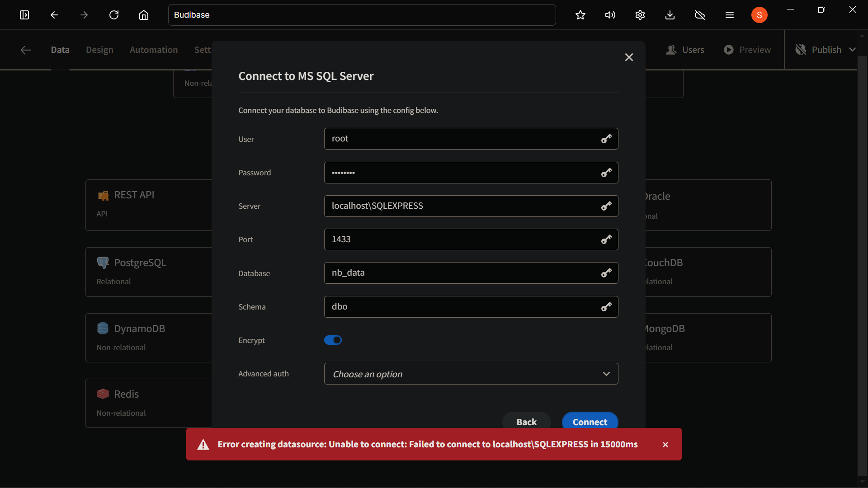This screenshot has width=868, height=488.
Task: Select the DynamoDB datasource card
Action: tap(149, 338)
